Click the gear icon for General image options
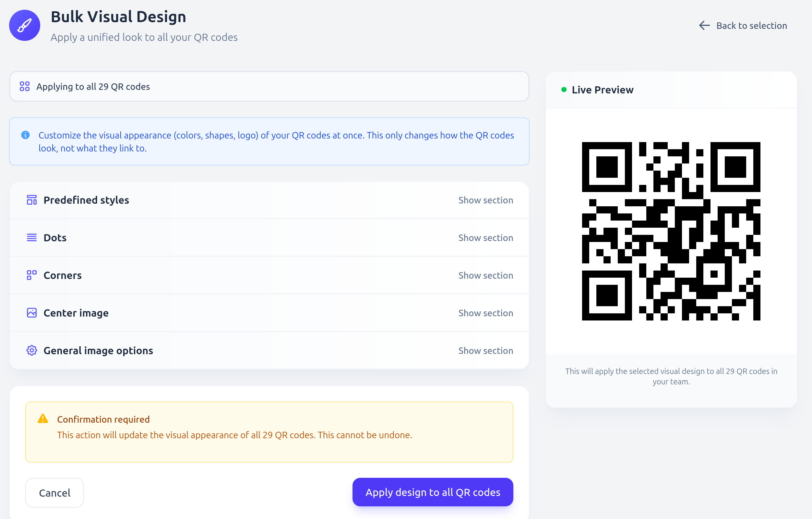This screenshot has width=812, height=519. click(31, 350)
